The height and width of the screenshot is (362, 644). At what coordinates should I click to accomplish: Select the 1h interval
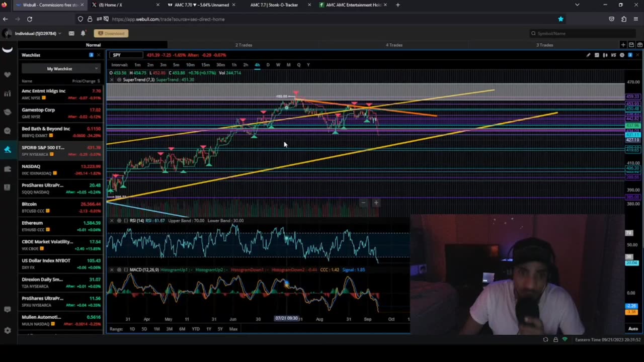(x=234, y=65)
